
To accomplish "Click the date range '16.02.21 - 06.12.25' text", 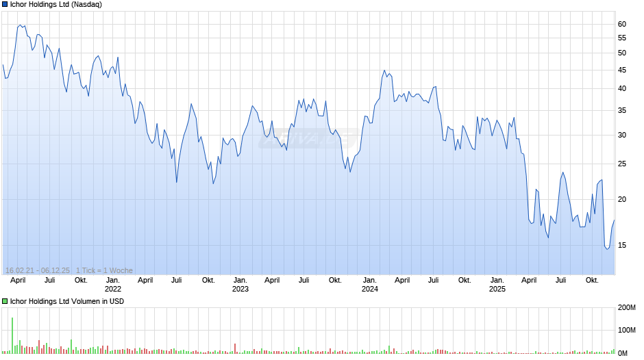I will 38,270.
